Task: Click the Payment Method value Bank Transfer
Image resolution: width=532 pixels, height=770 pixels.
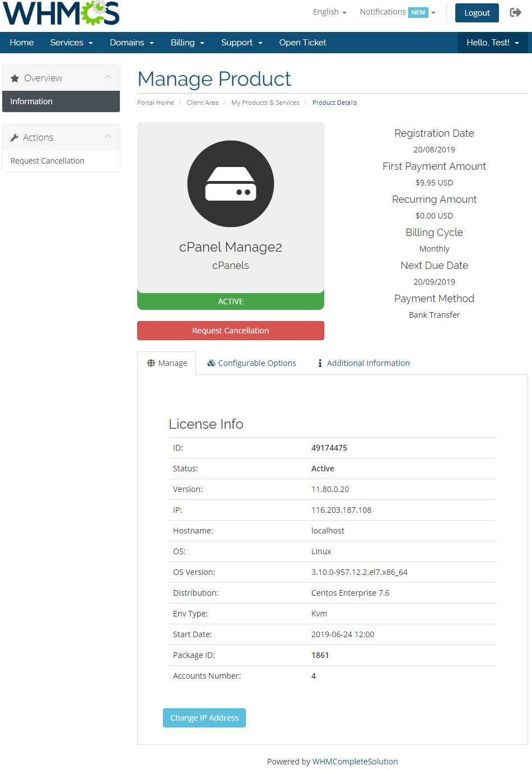Action: (x=435, y=315)
